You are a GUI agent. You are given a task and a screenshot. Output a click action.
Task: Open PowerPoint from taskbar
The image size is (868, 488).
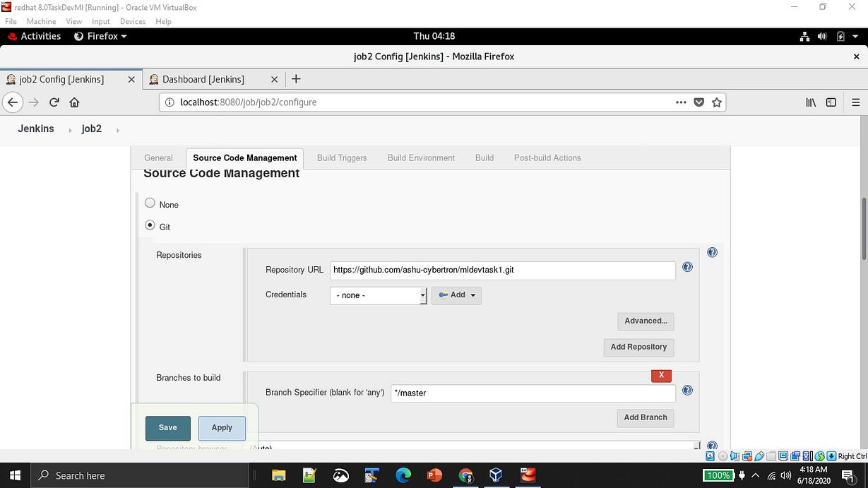(x=434, y=475)
